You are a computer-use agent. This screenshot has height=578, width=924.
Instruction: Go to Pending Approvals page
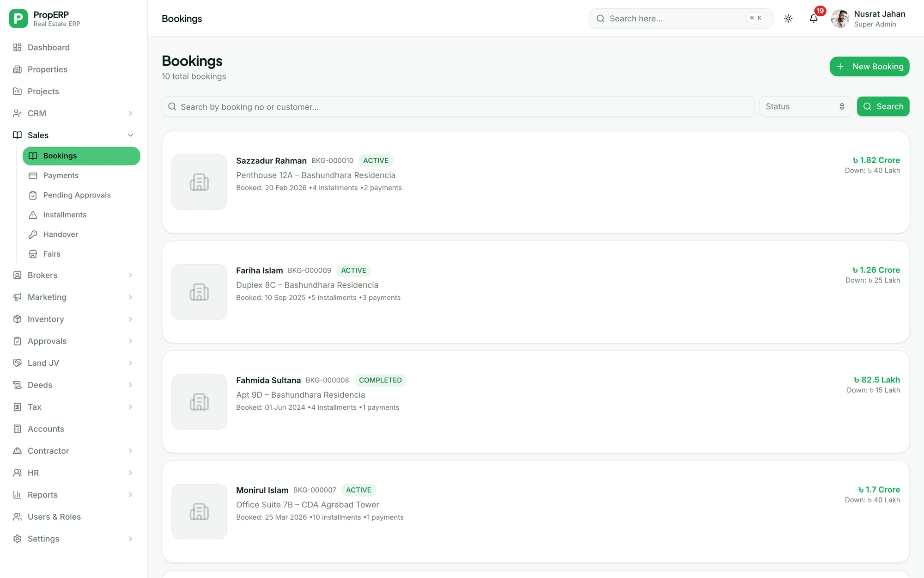tap(81, 195)
